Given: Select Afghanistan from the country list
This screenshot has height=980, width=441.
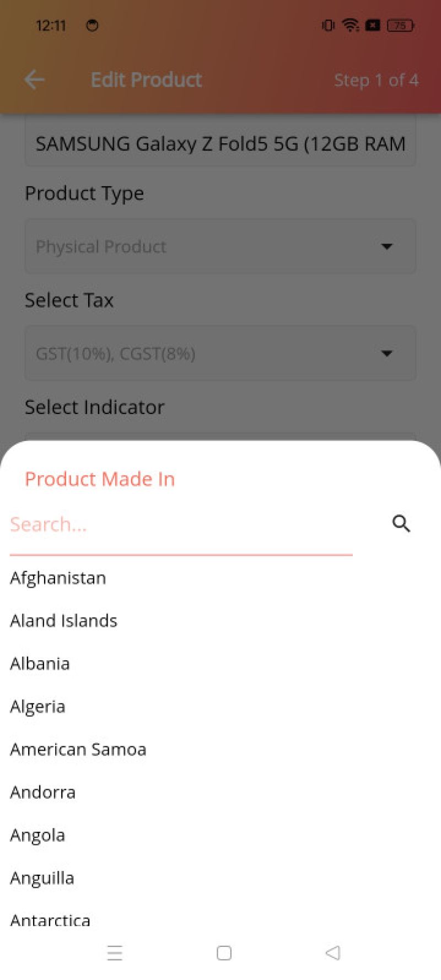Looking at the screenshot, I should tap(58, 578).
